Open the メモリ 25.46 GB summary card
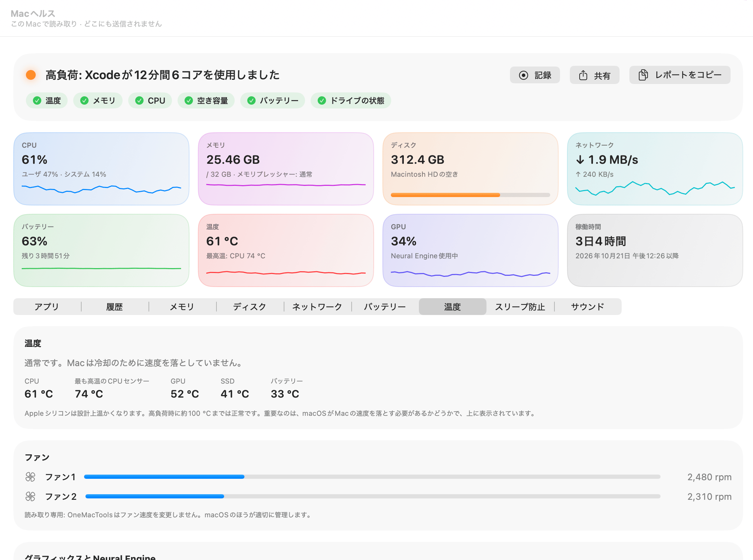 coord(286,169)
